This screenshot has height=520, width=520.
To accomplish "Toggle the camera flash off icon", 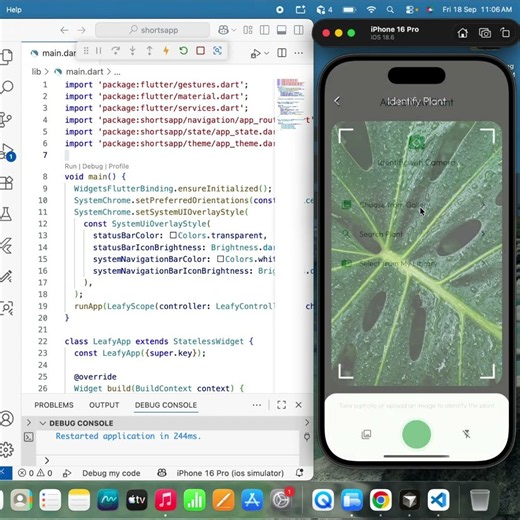I will point(466,434).
